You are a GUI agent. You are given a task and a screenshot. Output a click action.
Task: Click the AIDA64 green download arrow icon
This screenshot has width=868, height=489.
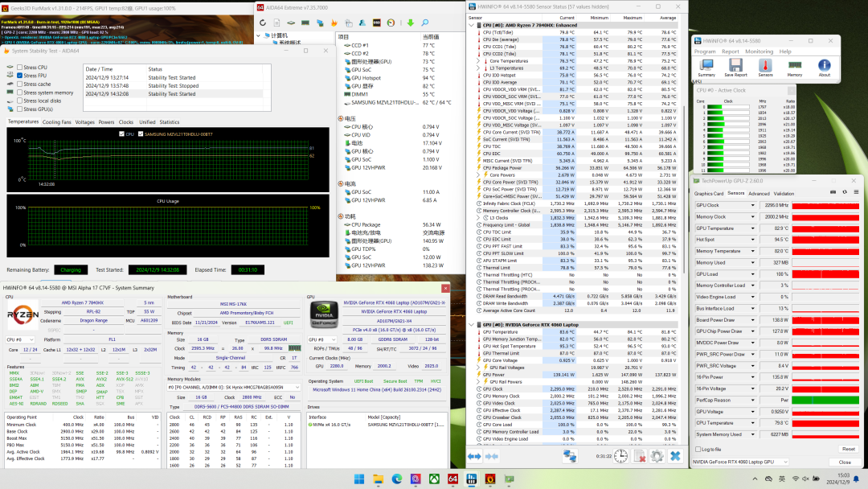tap(410, 23)
